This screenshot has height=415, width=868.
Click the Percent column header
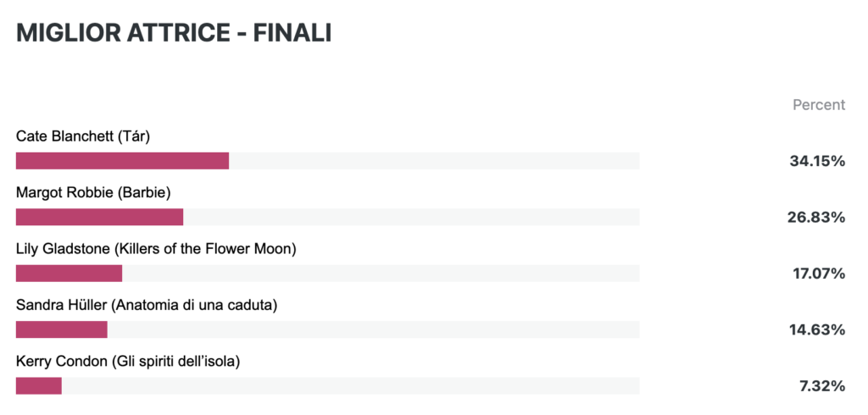tap(819, 105)
